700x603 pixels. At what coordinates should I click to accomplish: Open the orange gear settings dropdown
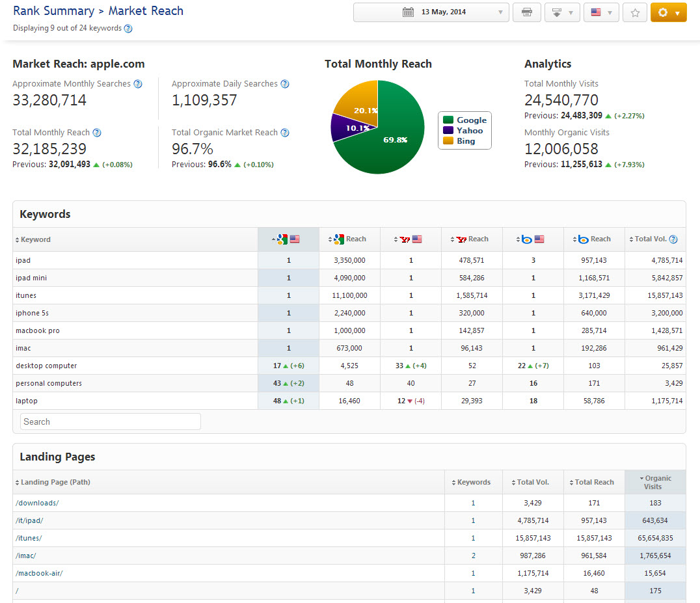(x=668, y=12)
